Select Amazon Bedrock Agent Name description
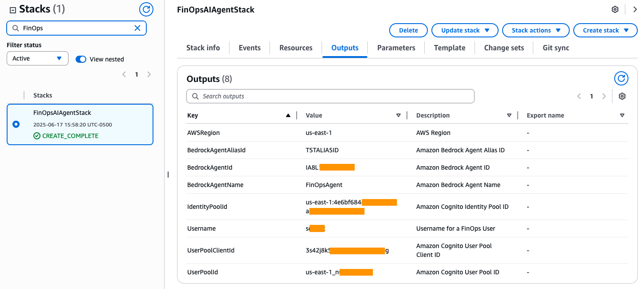Viewport: 644px width, 289px height. tap(458, 185)
